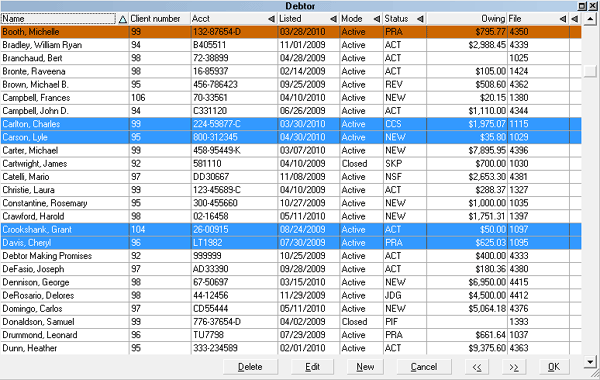The height and width of the screenshot is (380, 600).
Task: Click file number 1025
Action: click(x=518, y=58)
